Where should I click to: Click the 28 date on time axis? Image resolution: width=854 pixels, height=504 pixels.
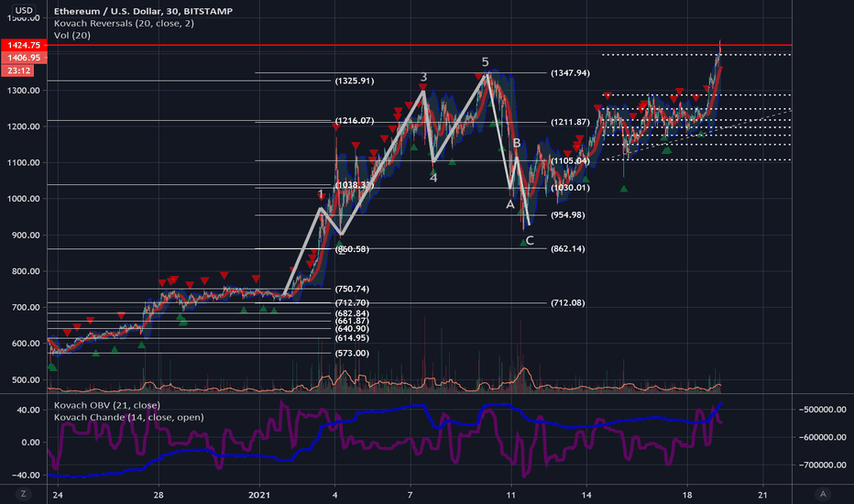point(159,495)
